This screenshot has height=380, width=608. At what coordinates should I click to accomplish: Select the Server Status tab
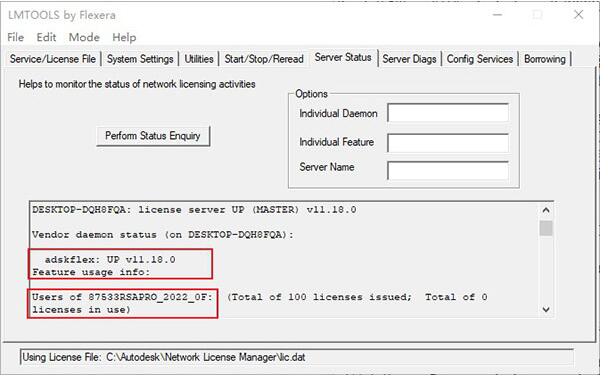pyautogui.click(x=343, y=57)
